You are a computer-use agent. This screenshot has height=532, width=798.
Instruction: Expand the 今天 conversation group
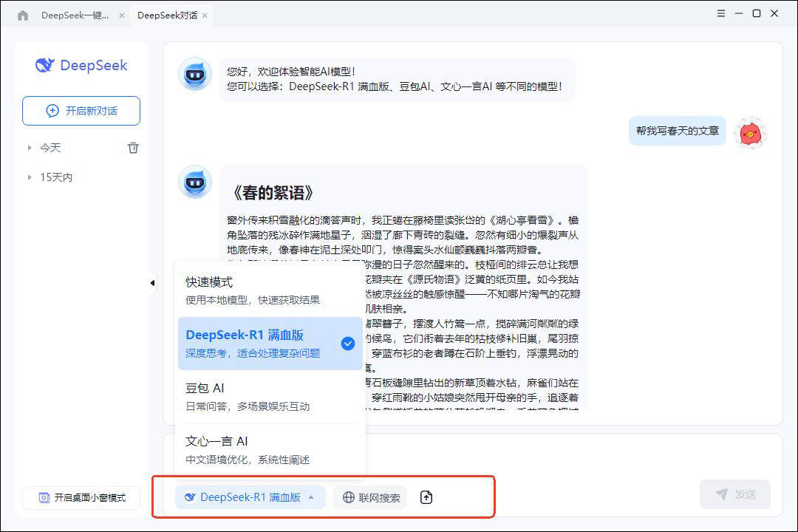[x=30, y=148]
